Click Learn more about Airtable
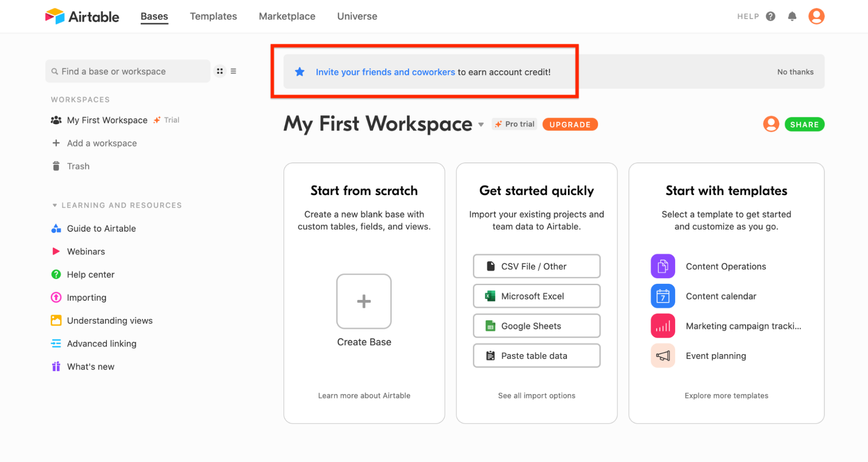The width and height of the screenshot is (868, 462). point(364,396)
